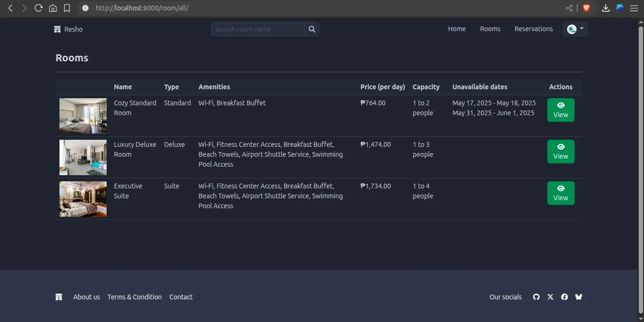Viewport: 644px width, 322px height.
Task: Click the browser reload icon
Action: (39, 8)
